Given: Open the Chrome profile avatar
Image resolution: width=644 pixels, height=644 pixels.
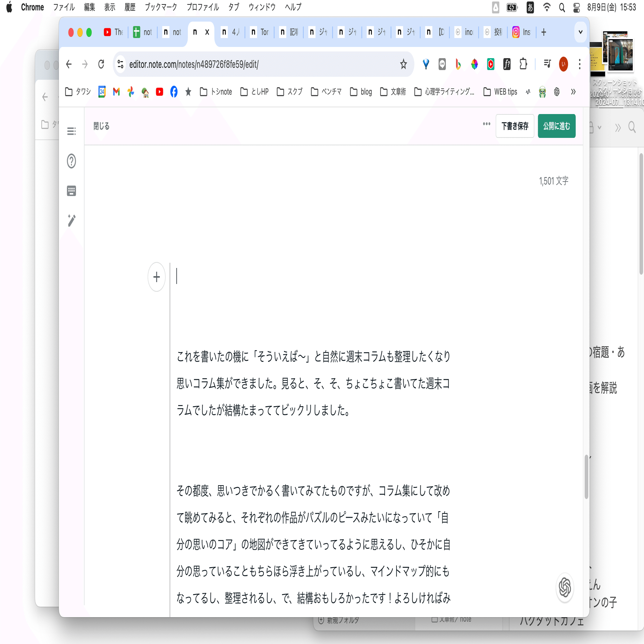Looking at the screenshot, I should tap(563, 64).
